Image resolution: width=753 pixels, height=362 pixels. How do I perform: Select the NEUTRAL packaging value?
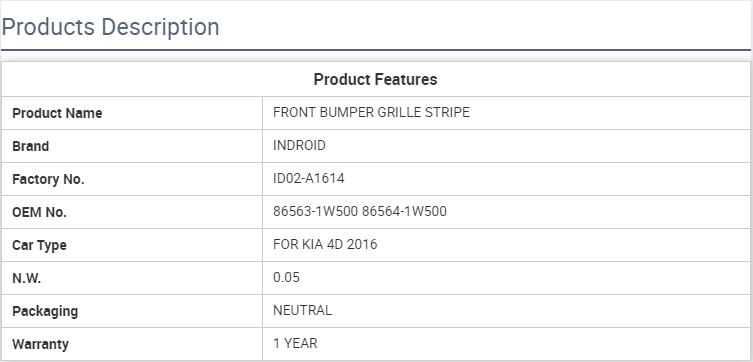[303, 311]
